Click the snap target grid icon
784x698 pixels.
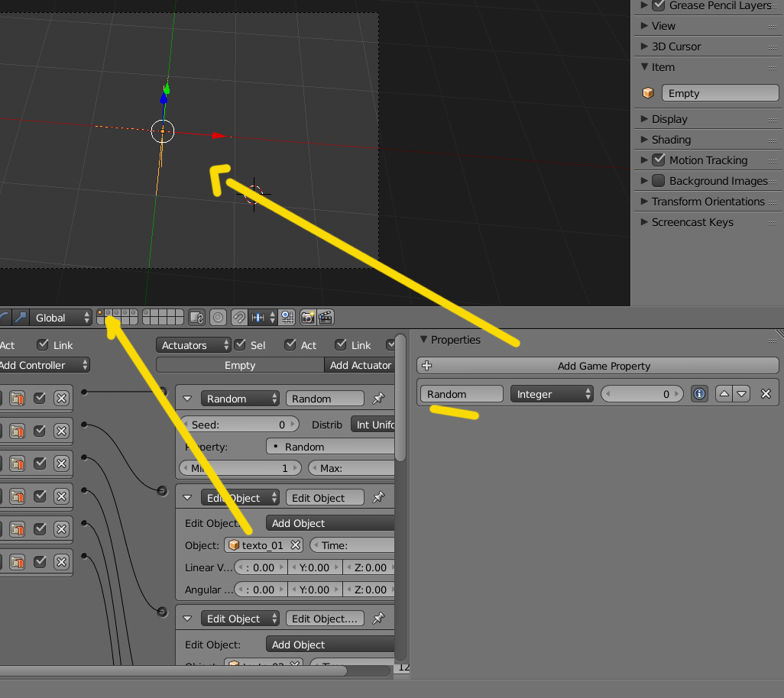288,318
